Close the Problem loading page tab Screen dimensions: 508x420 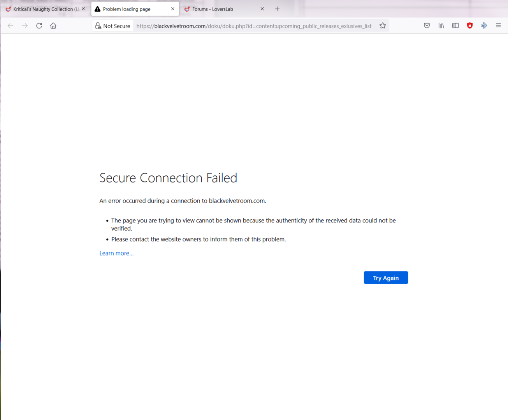click(173, 9)
